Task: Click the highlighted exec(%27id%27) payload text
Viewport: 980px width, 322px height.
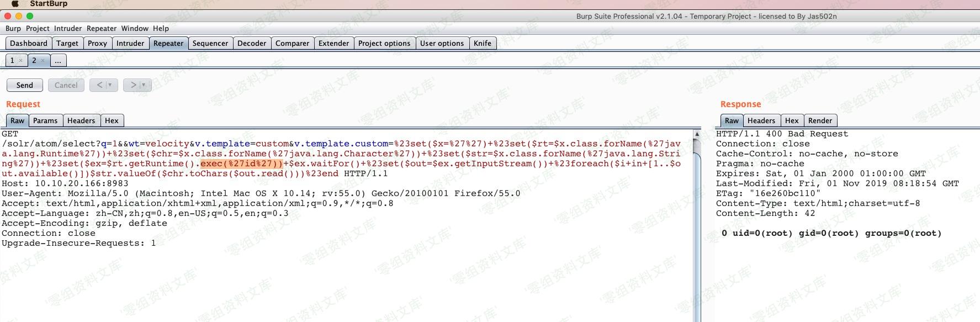Action: click(242, 163)
